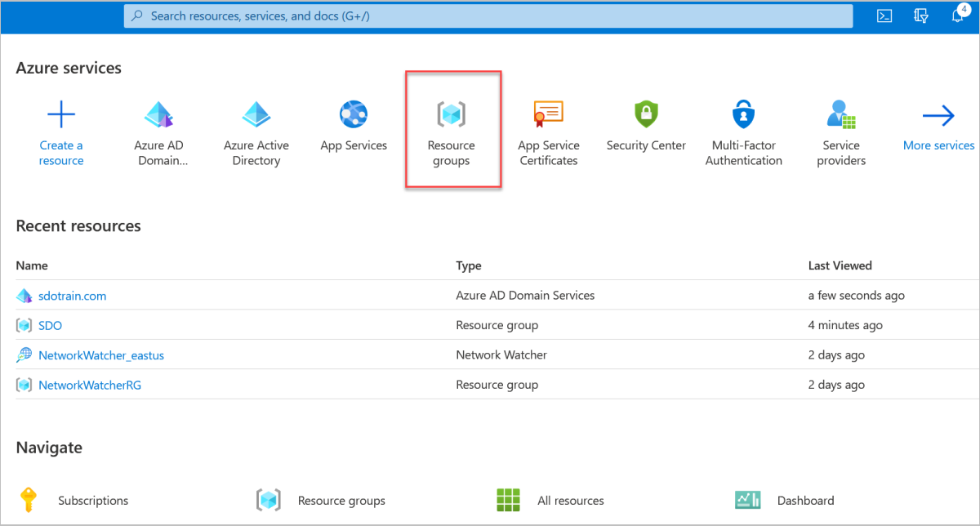The height and width of the screenshot is (526, 980).
Task: Click the 'Azure AD Domain Services' type cell
Action: tap(525, 296)
